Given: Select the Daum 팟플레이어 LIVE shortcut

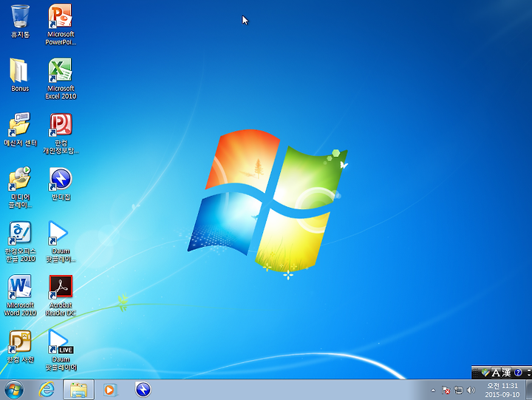Looking at the screenshot, I should coord(61,350).
